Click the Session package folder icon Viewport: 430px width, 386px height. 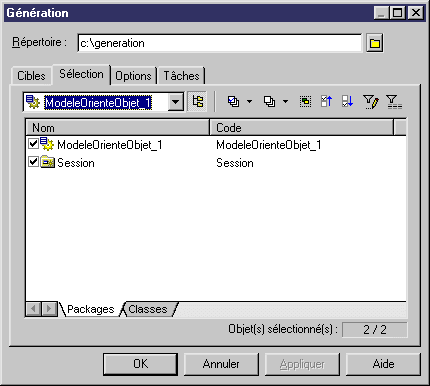tap(47, 162)
